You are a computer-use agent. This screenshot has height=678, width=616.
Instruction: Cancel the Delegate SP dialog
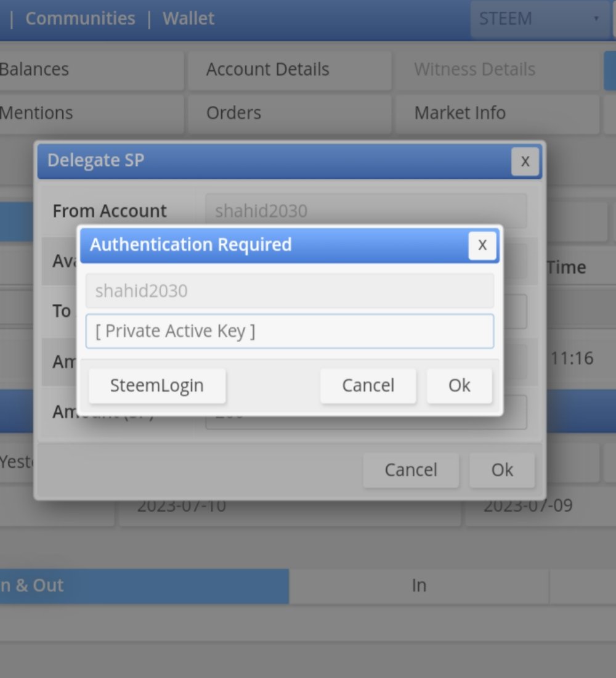[x=411, y=470]
